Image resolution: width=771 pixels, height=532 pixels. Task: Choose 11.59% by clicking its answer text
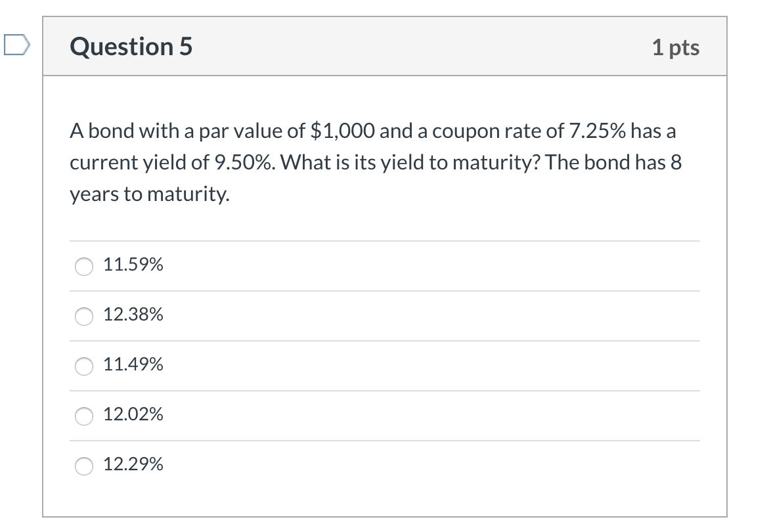point(133,265)
